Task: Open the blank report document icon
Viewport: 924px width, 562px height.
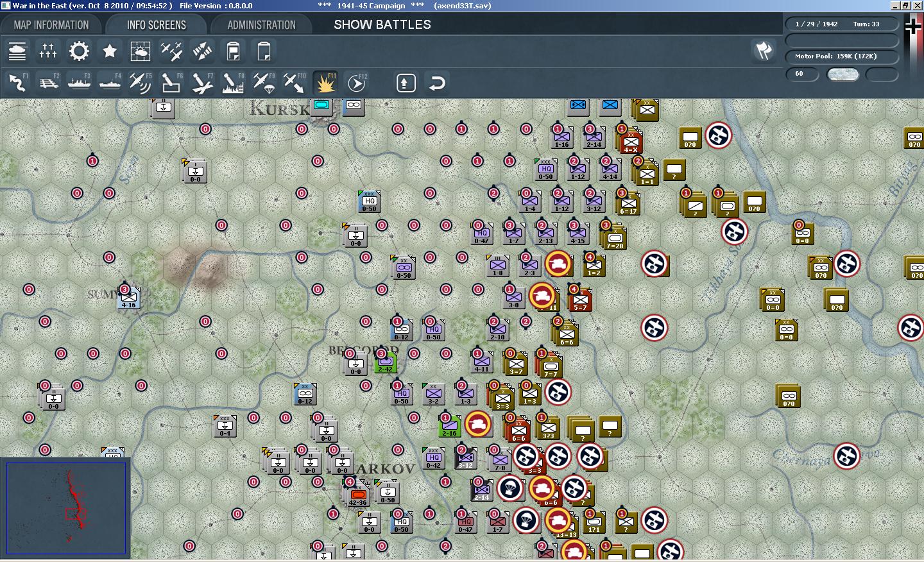Action: coord(264,51)
